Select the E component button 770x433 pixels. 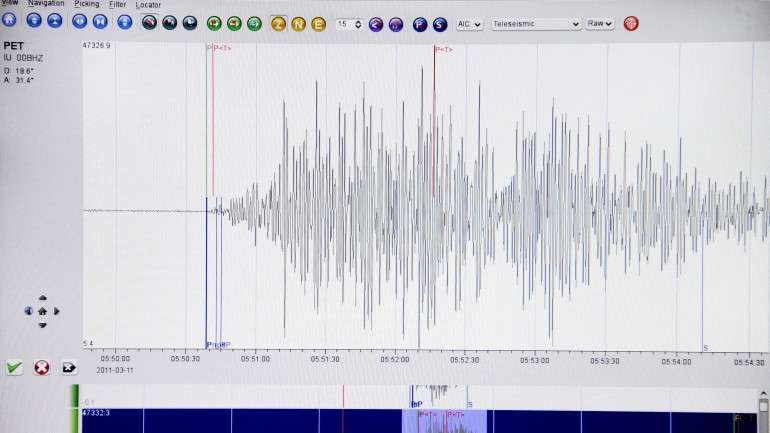pos(319,24)
